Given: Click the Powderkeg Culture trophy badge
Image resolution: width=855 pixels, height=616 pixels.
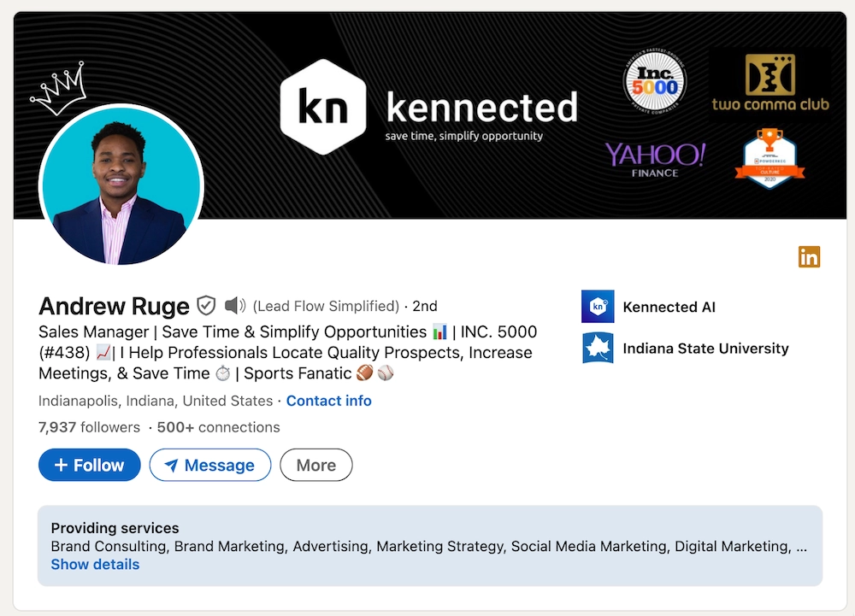Looking at the screenshot, I should 769,158.
